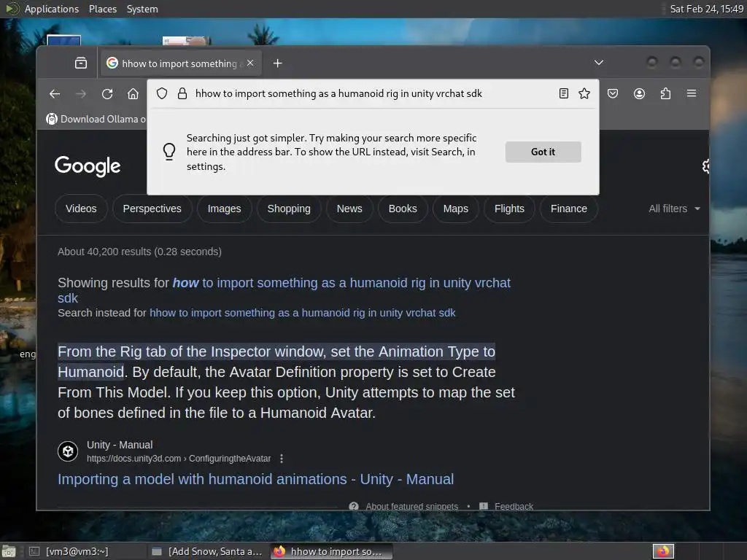Open the Firefox home page icon
747x560 pixels.
tap(133, 94)
